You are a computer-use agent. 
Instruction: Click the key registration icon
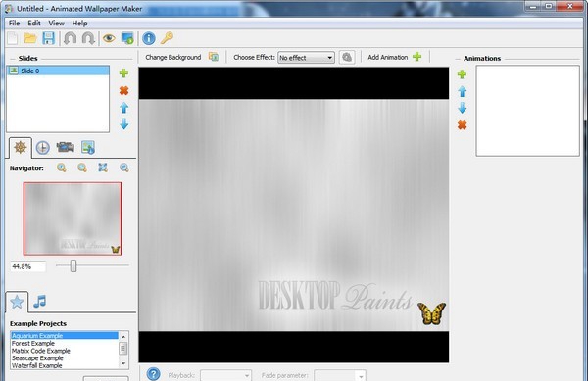(x=167, y=38)
